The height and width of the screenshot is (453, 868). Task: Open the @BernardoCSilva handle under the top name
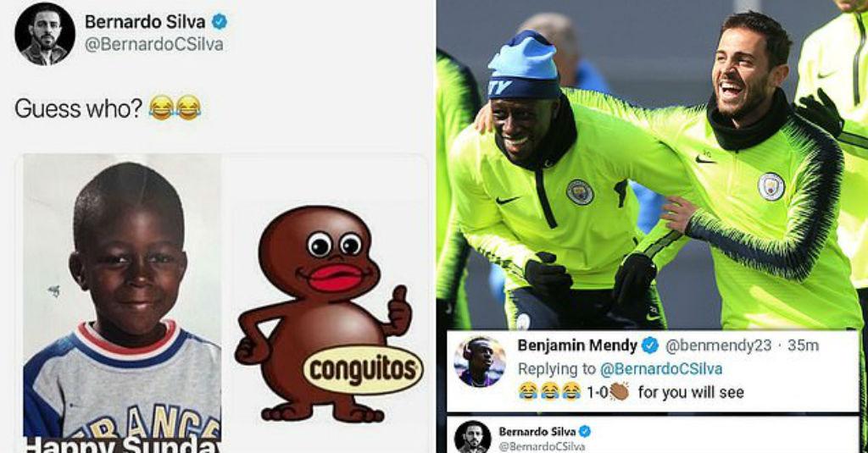pos(154,45)
